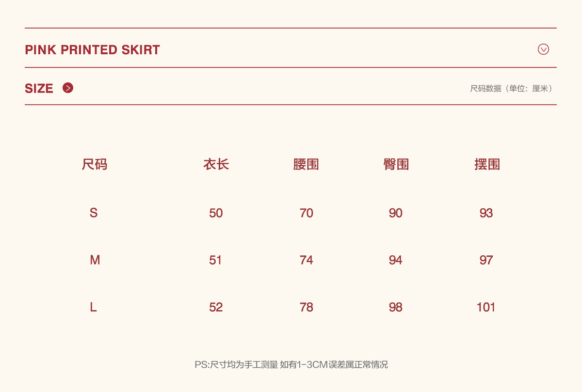Image resolution: width=582 pixels, height=392 pixels.
Task: Click the 尺码数据 unit note
Action: coord(511,89)
